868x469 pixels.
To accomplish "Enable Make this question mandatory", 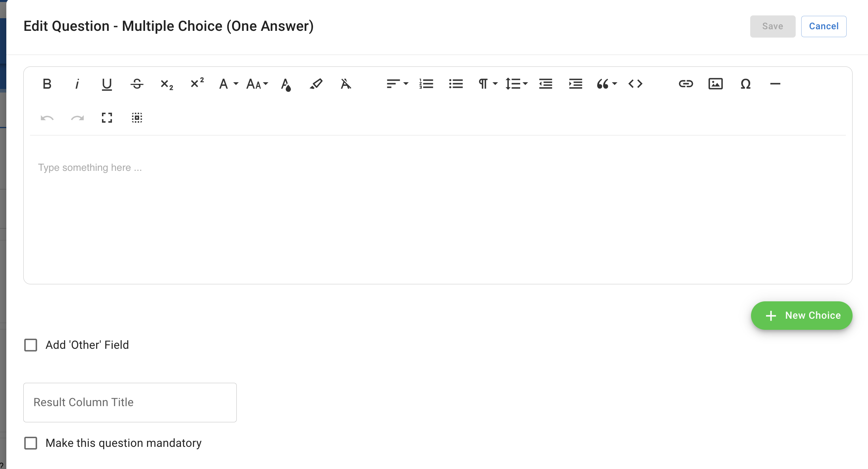I will [x=30, y=443].
